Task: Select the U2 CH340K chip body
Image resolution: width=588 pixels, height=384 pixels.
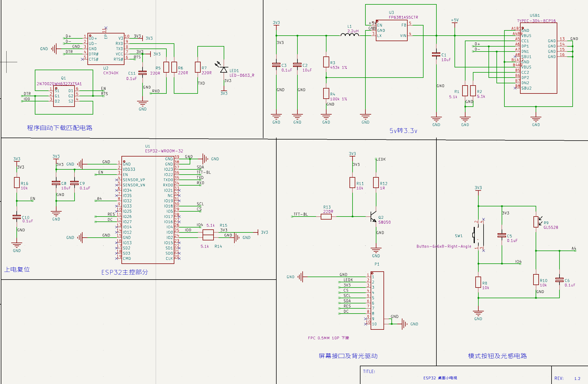Action: 106,49
